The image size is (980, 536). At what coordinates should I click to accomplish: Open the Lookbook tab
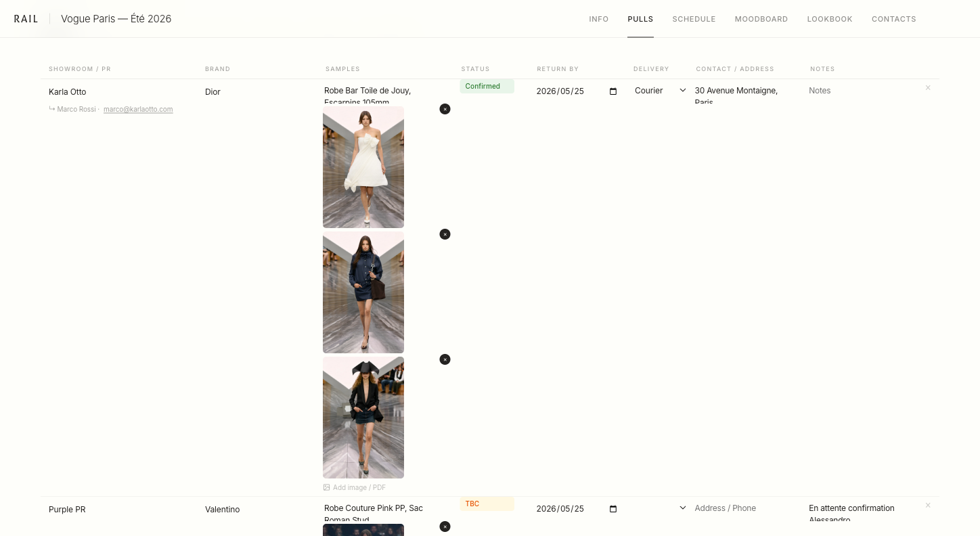pyautogui.click(x=830, y=19)
